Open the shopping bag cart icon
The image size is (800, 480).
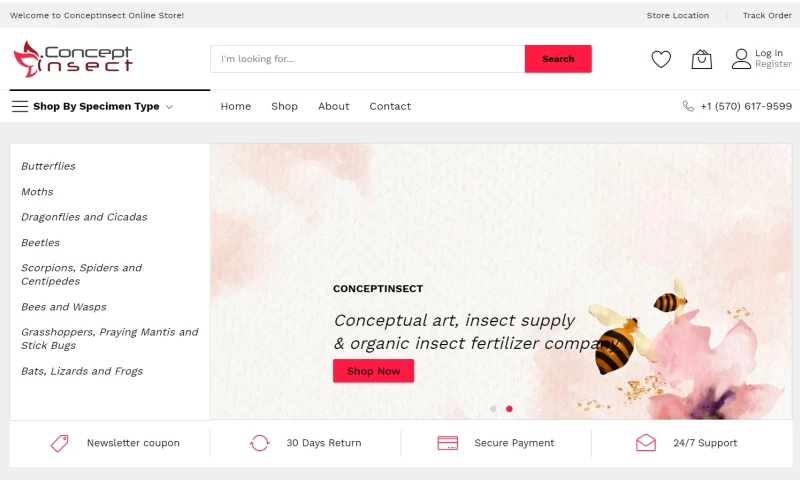[x=702, y=59]
